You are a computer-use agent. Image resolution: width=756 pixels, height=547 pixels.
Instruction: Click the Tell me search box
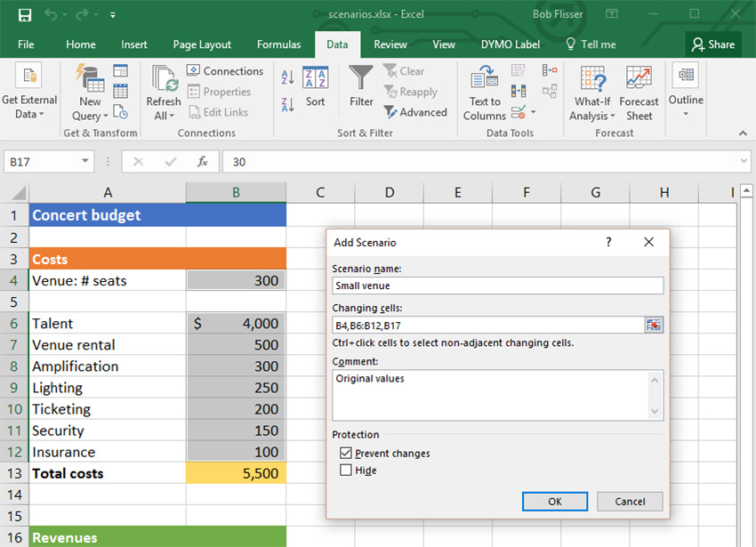(x=591, y=44)
